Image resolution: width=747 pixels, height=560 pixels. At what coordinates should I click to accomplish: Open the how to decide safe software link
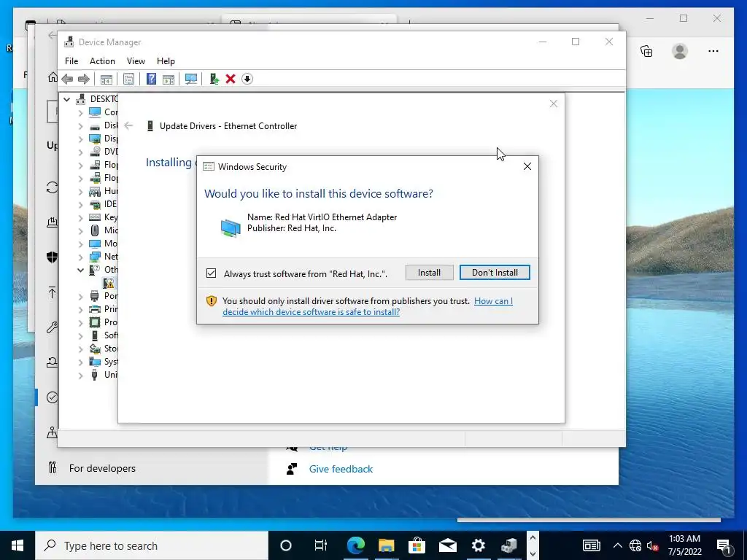pyautogui.click(x=368, y=307)
